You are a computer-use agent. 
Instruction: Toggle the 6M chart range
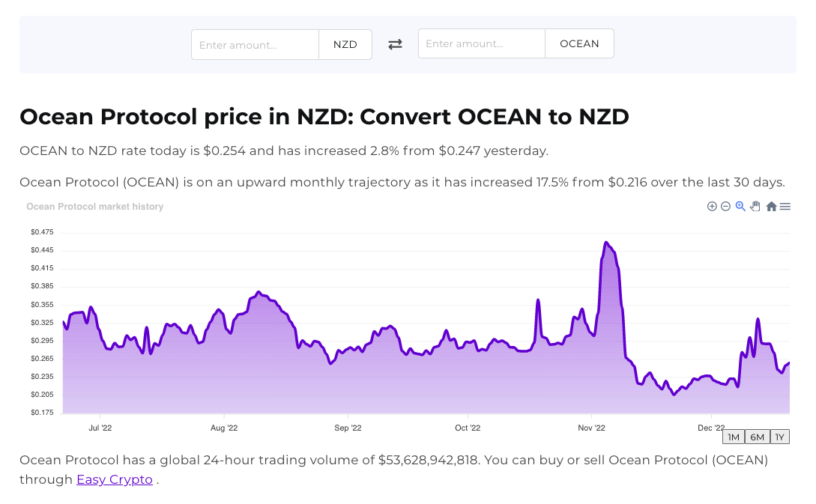coord(757,437)
